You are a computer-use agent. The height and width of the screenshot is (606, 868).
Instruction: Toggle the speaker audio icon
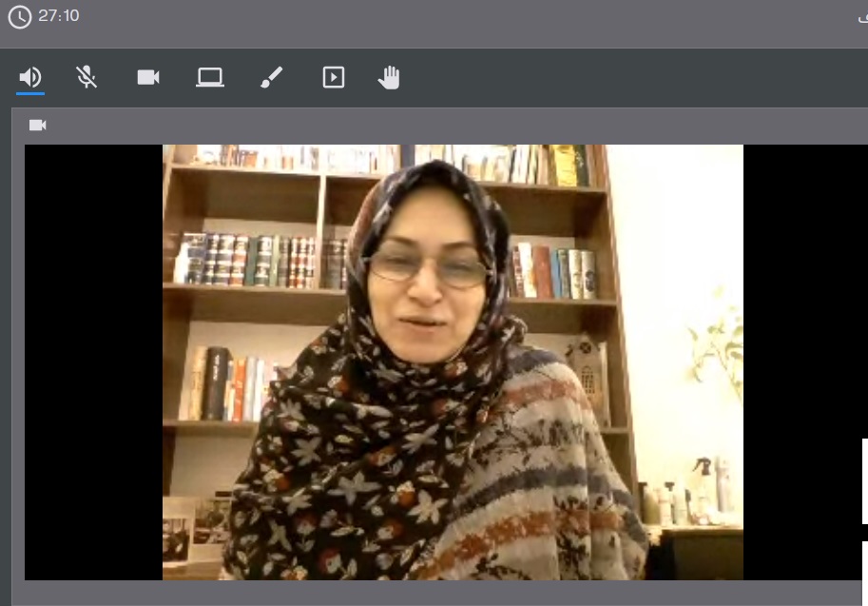[30, 77]
